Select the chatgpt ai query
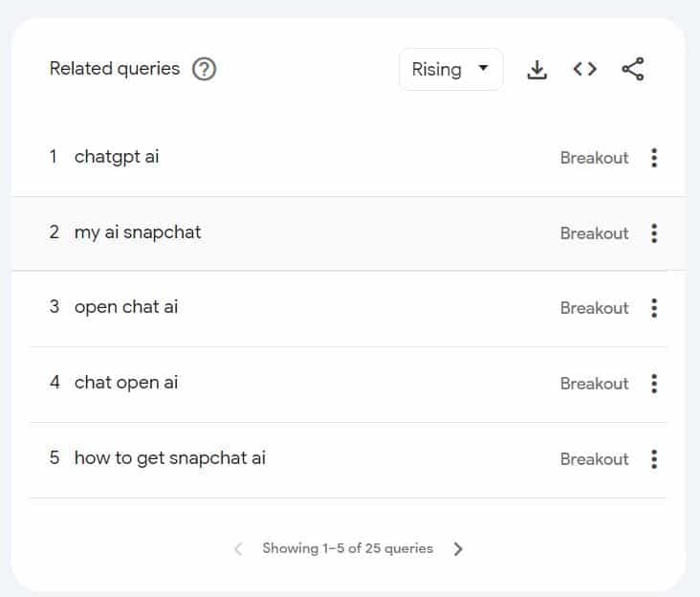 click(117, 157)
